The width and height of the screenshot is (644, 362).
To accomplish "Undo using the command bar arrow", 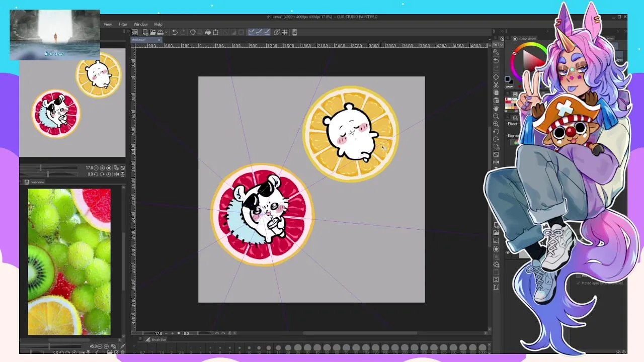I will click(175, 32).
